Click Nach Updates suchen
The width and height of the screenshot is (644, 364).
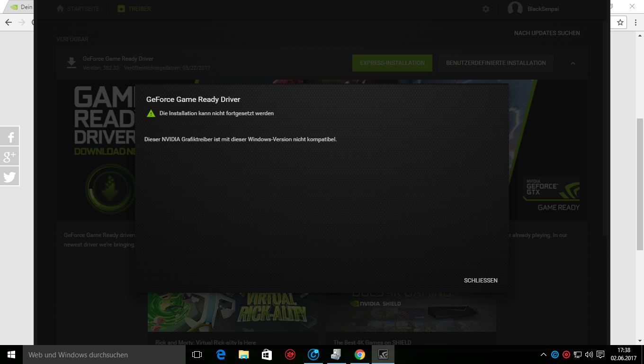547,33
